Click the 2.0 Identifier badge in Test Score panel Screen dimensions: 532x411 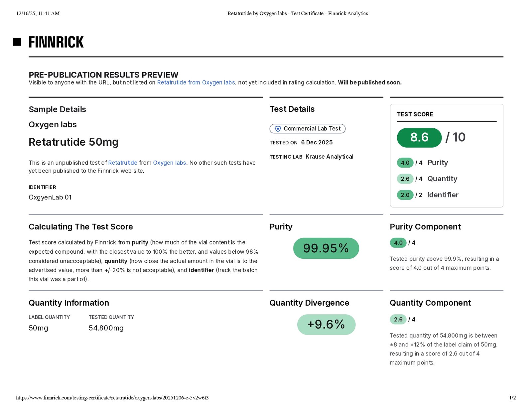tap(405, 195)
